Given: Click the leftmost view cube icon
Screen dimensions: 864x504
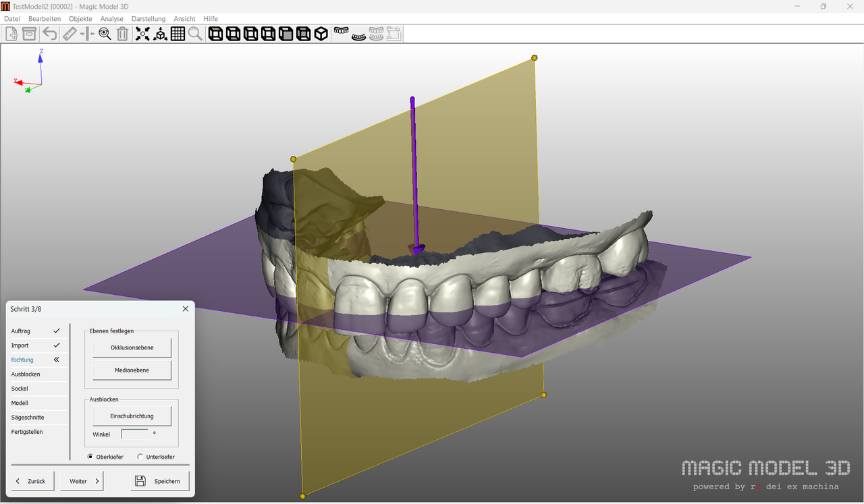Looking at the screenshot, I should (x=216, y=34).
